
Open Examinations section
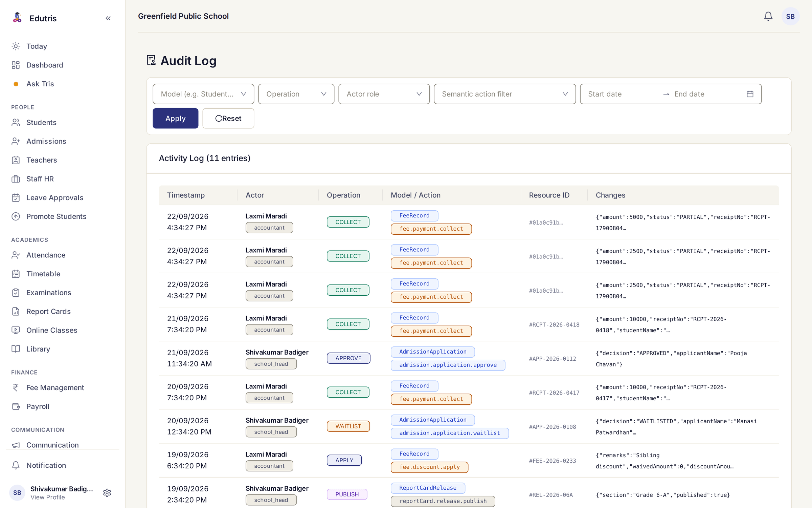[x=49, y=293]
